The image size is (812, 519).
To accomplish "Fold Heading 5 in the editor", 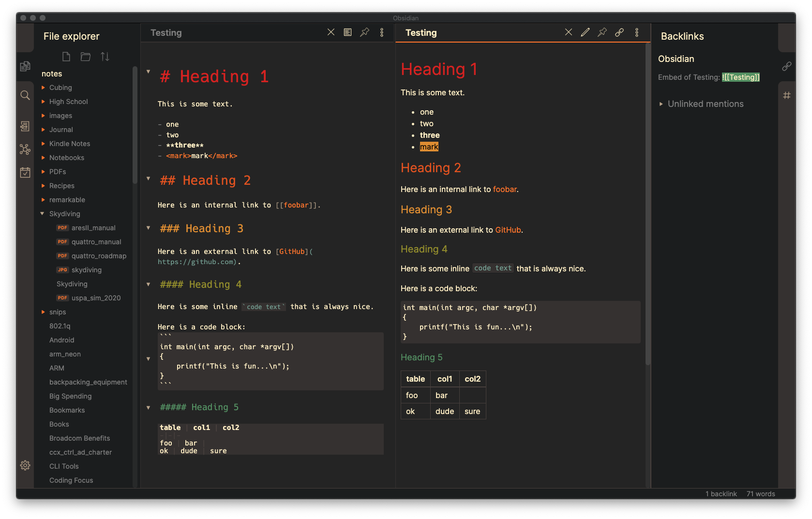I will (x=148, y=408).
